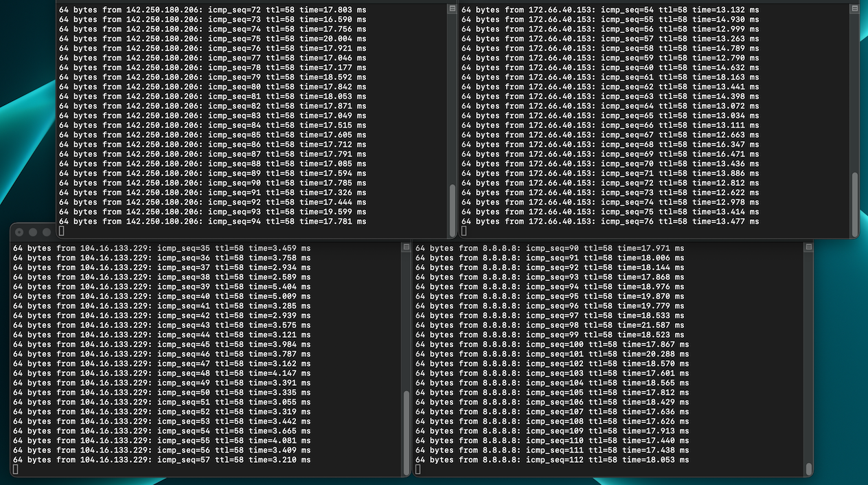Screen dimensions: 868x485
Task: Click 104.16.133.229 line icmp_seq=38 time=2.589
Action: point(162,277)
